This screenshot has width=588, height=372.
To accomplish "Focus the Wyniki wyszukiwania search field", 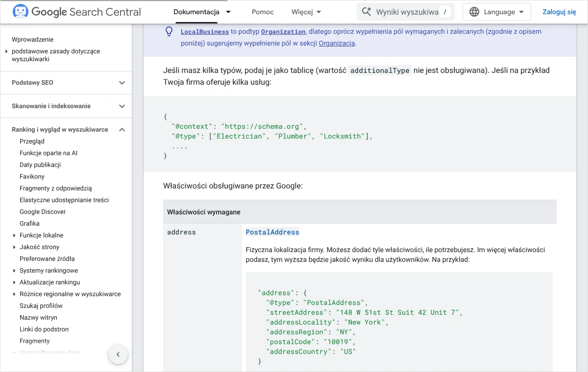I will pyautogui.click(x=406, y=12).
